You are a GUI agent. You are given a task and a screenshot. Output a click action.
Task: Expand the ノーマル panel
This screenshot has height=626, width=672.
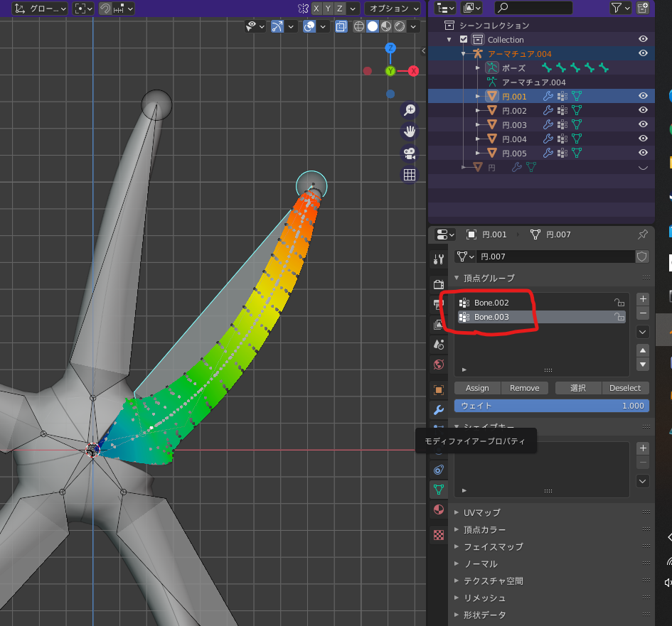457,563
